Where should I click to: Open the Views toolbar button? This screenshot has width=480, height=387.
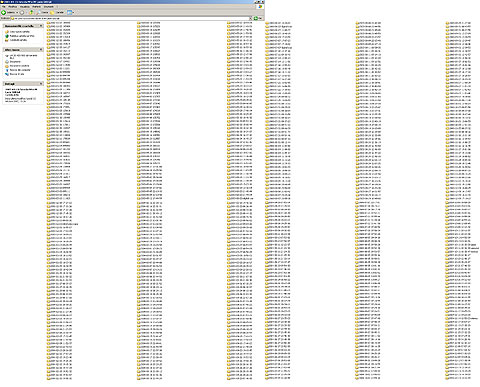[x=69, y=12]
